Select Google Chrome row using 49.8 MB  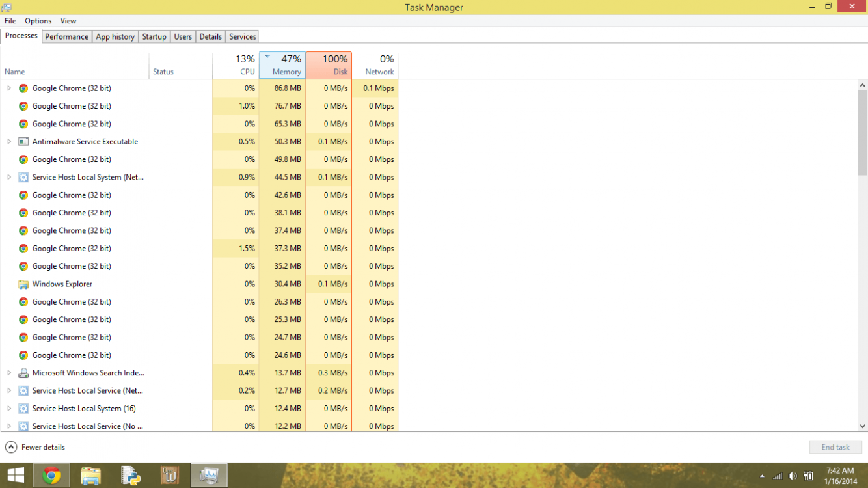pyautogui.click(x=199, y=159)
